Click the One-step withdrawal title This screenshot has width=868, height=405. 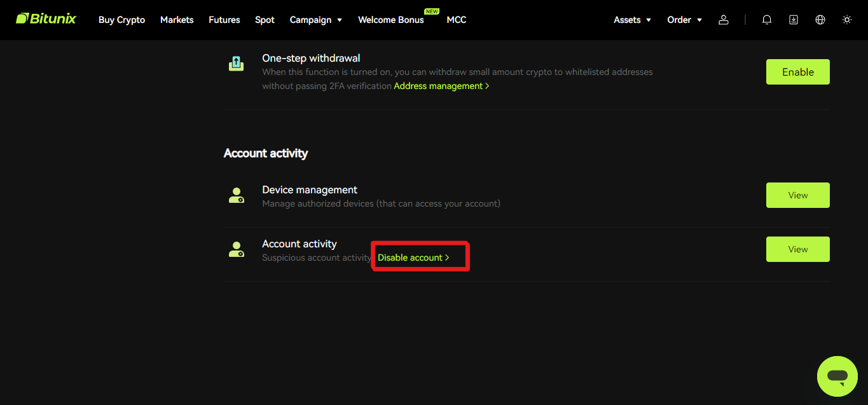tap(311, 58)
